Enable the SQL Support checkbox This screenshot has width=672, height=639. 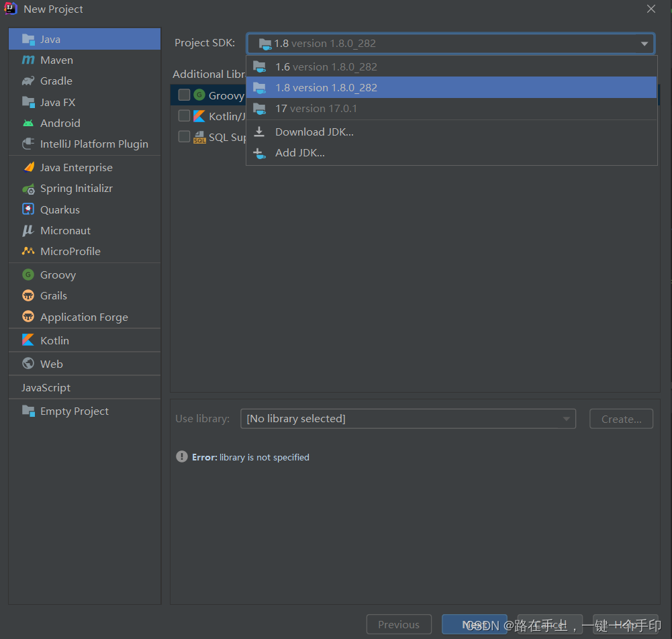(185, 136)
